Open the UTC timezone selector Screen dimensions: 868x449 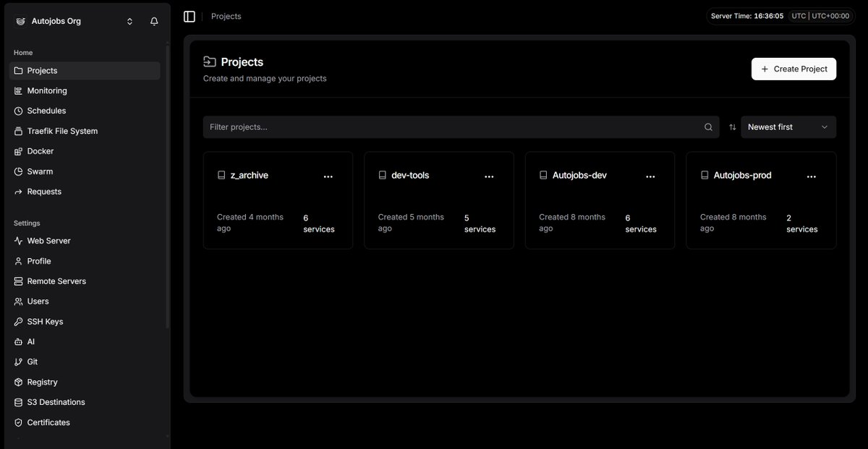[820, 16]
